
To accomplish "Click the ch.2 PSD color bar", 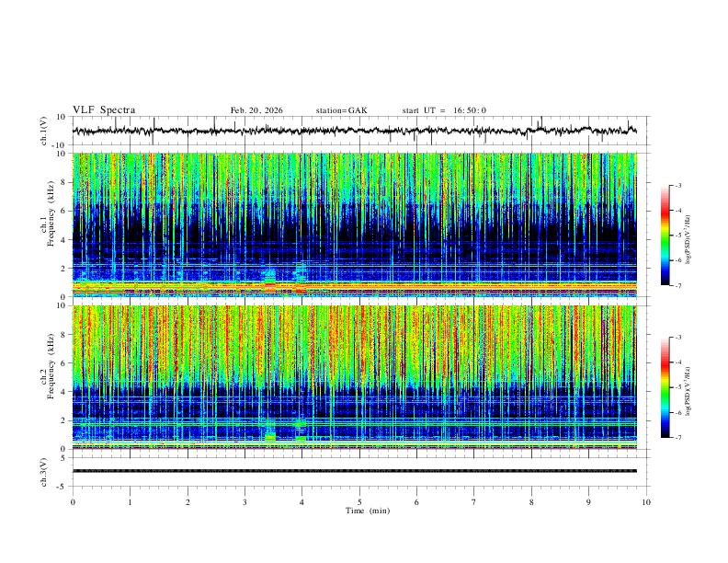I will click(x=665, y=387).
